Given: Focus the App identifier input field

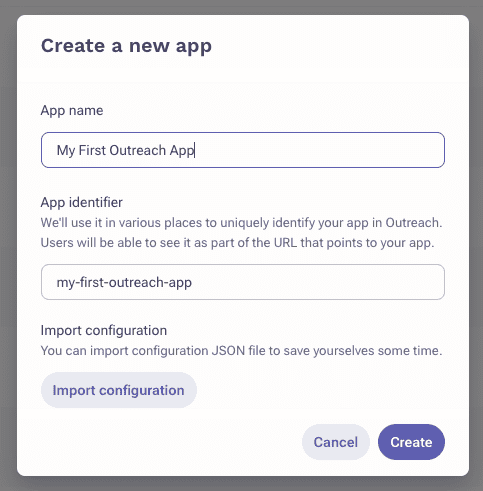Looking at the screenshot, I should [x=243, y=282].
